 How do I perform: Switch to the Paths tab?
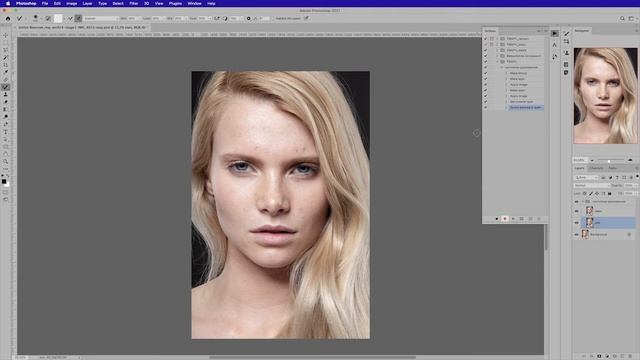pos(612,168)
